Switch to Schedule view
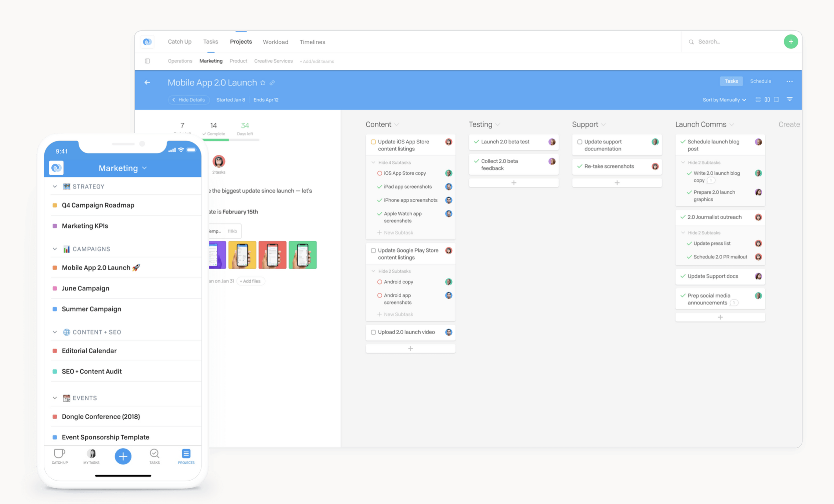This screenshot has height=504, width=834. click(x=761, y=81)
